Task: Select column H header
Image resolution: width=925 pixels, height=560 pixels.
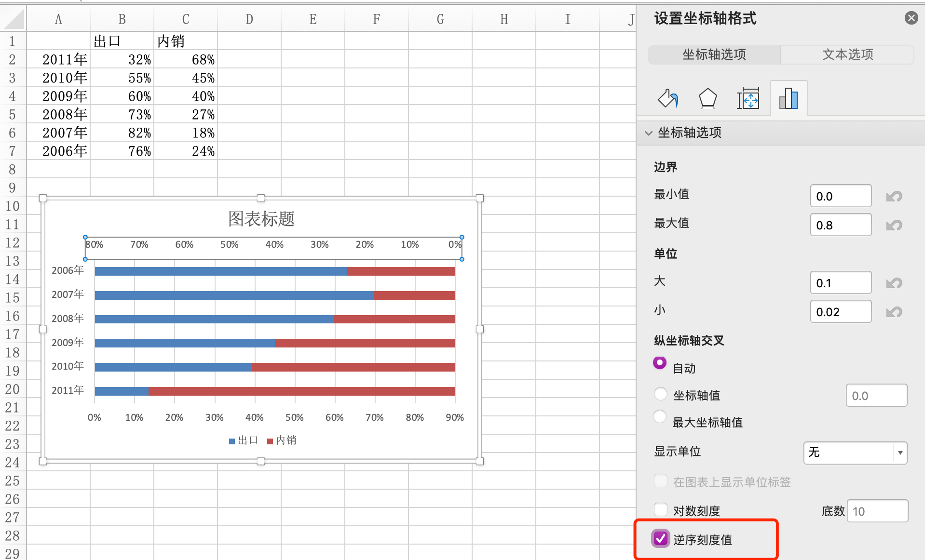Action: pos(504,19)
